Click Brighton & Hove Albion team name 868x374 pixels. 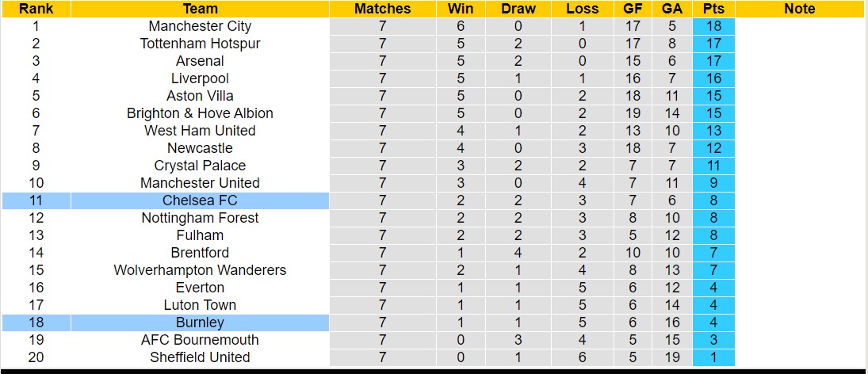(x=200, y=113)
